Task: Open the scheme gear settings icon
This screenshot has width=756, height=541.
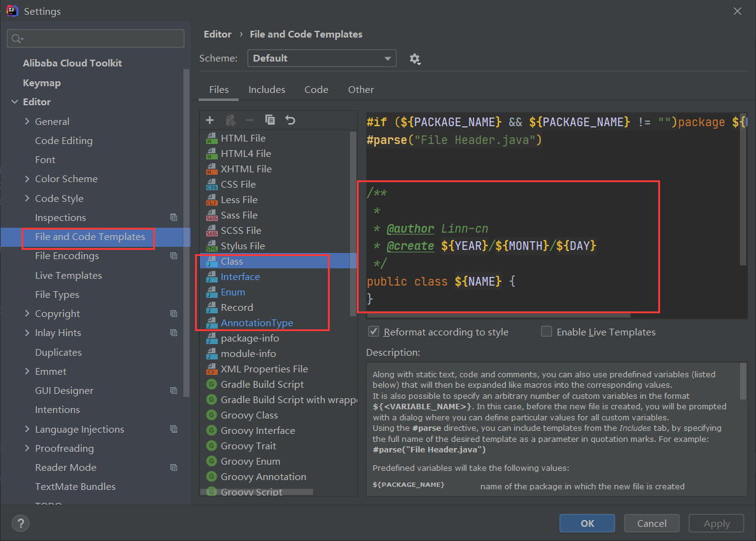Action: point(415,59)
